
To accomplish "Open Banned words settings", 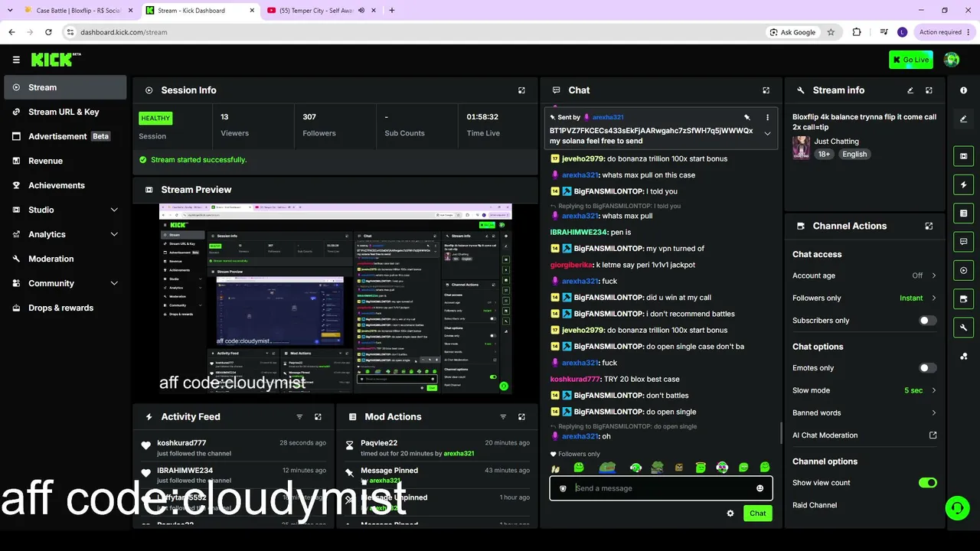I will (864, 412).
